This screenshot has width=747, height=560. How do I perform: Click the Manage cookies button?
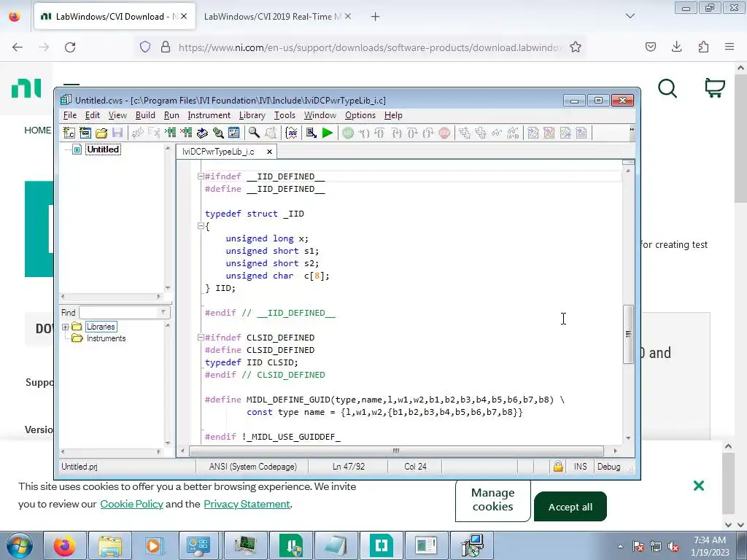[492, 500]
